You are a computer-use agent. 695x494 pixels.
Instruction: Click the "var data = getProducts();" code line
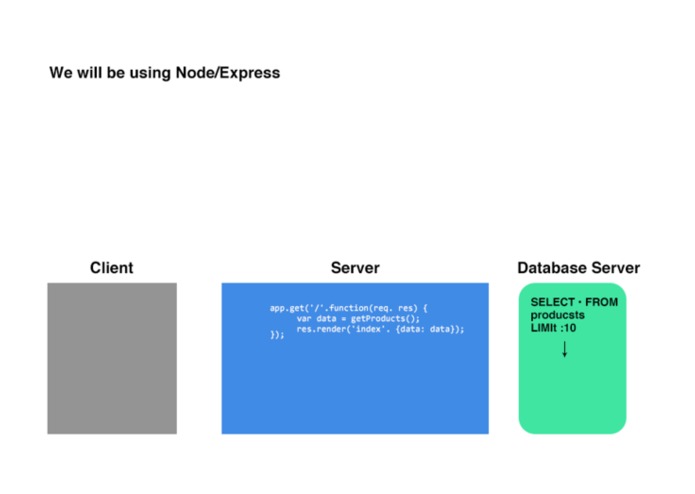[x=358, y=319]
